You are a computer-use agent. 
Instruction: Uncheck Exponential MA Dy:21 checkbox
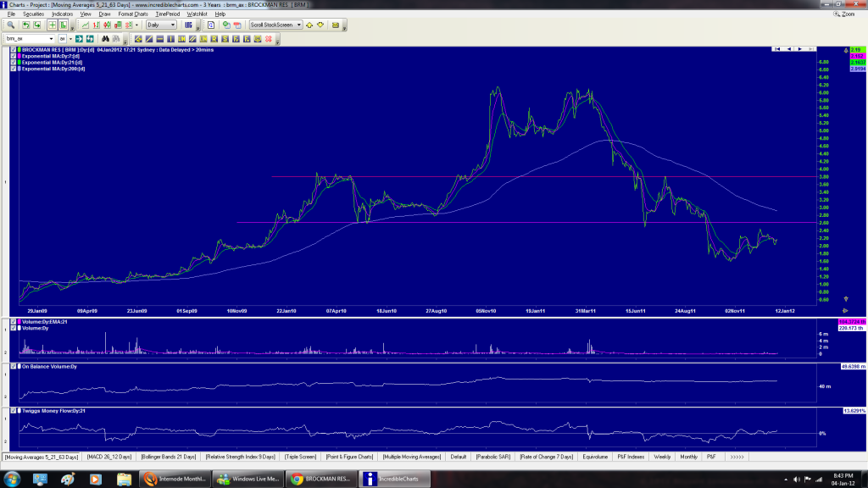point(14,63)
